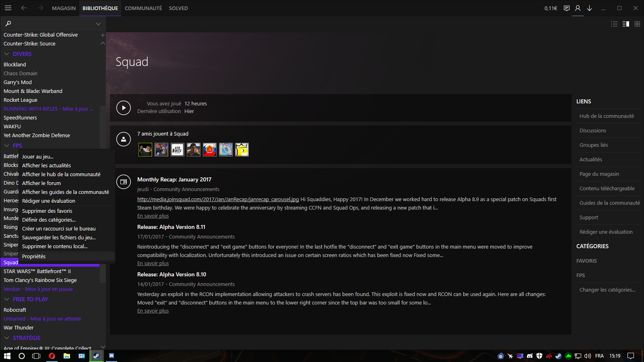Open 'Propriétés' from the context menu

[67, 256]
